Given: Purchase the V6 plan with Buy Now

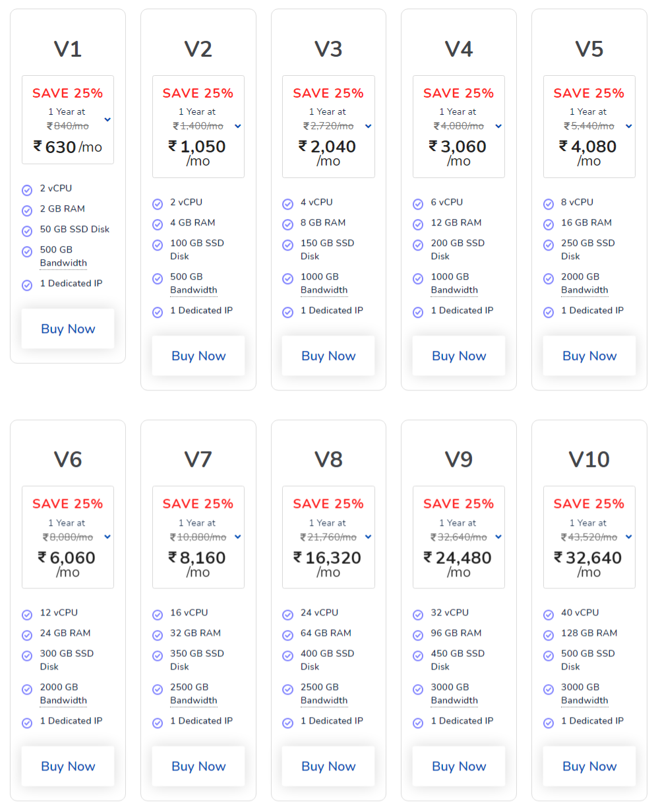Looking at the screenshot, I should click(x=68, y=766).
